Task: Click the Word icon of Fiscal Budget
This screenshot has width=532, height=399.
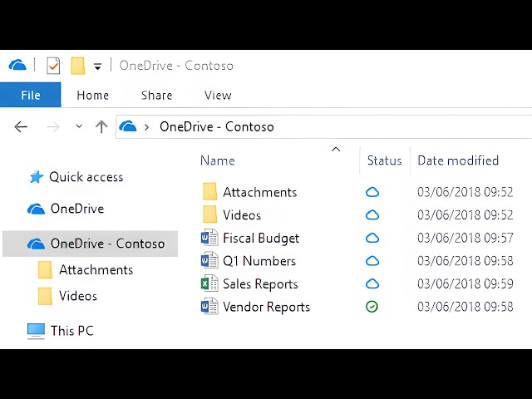Action: [x=209, y=238]
